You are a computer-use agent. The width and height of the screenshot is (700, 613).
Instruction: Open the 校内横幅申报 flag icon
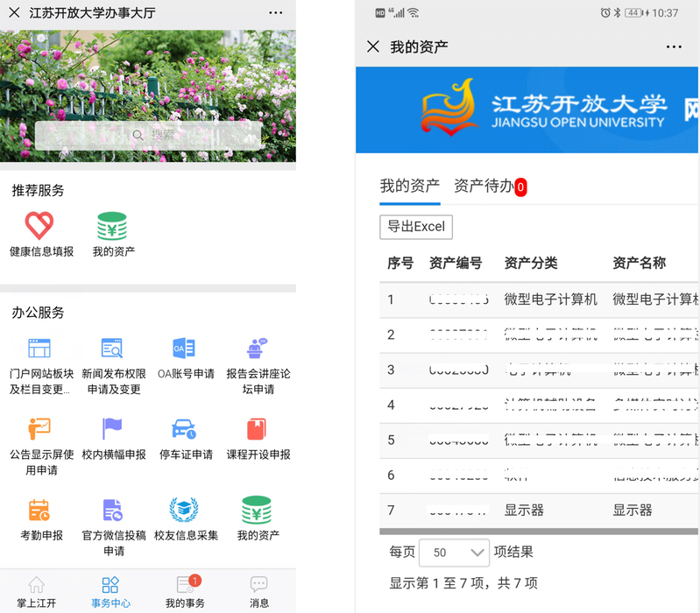coord(112,429)
